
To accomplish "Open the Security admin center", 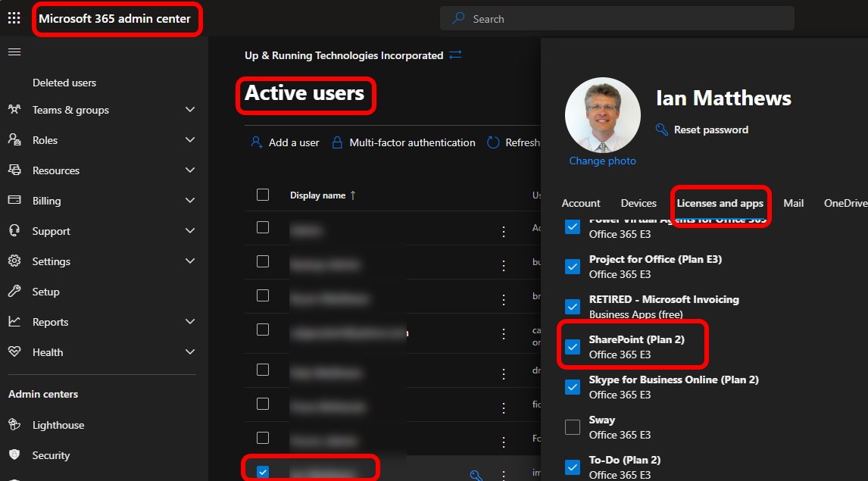I will [x=51, y=455].
